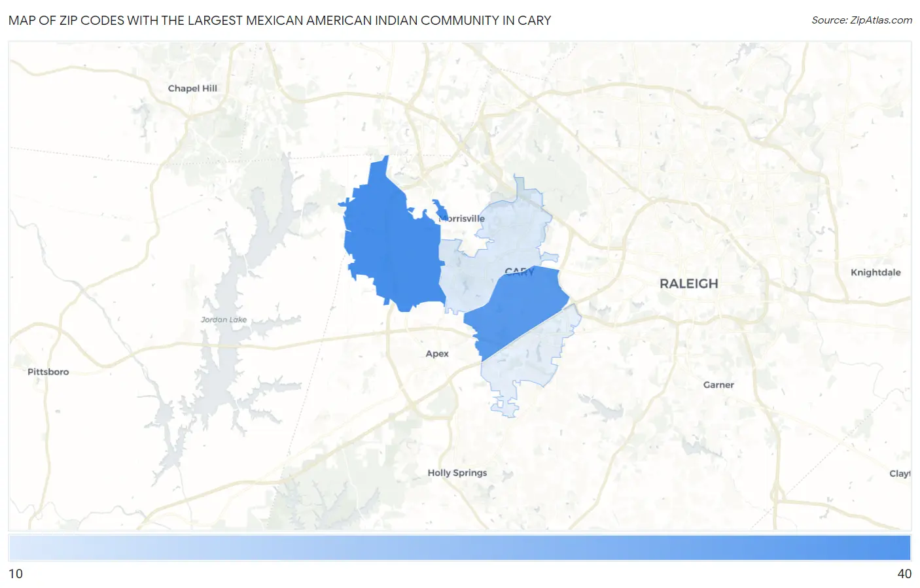Click the Apex town label

click(437, 354)
